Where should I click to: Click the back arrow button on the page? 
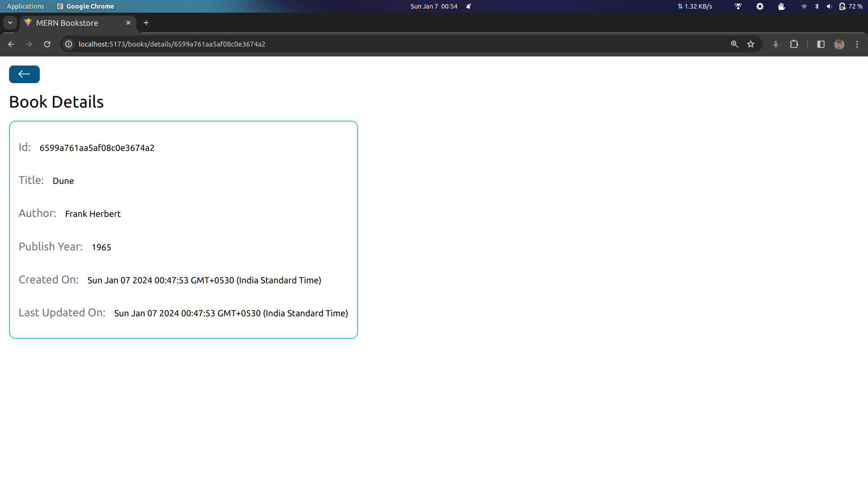[x=24, y=74]
